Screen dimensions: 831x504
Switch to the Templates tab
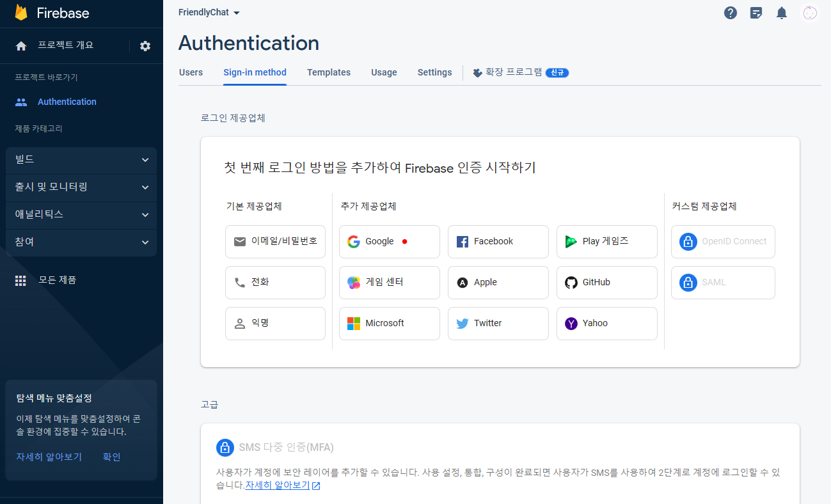tap(329, 72)
